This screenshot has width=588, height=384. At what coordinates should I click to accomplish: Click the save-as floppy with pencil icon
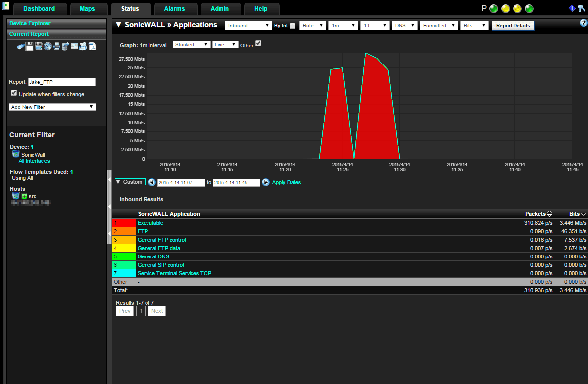(39, 46)
